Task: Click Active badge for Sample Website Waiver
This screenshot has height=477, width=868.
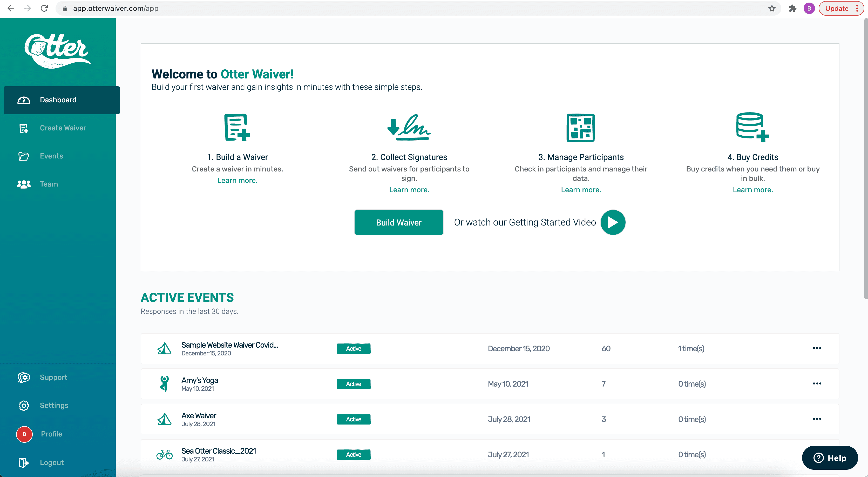Action: point(354,348)
